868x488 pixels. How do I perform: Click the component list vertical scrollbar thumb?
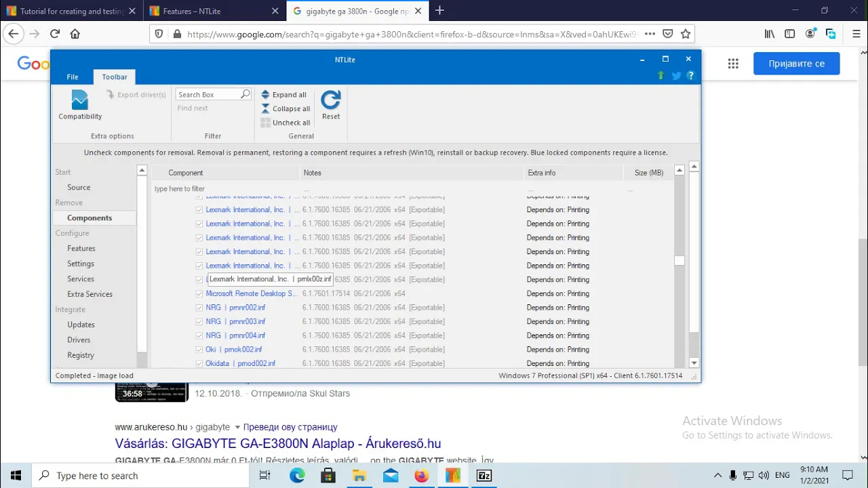(679, 261)
